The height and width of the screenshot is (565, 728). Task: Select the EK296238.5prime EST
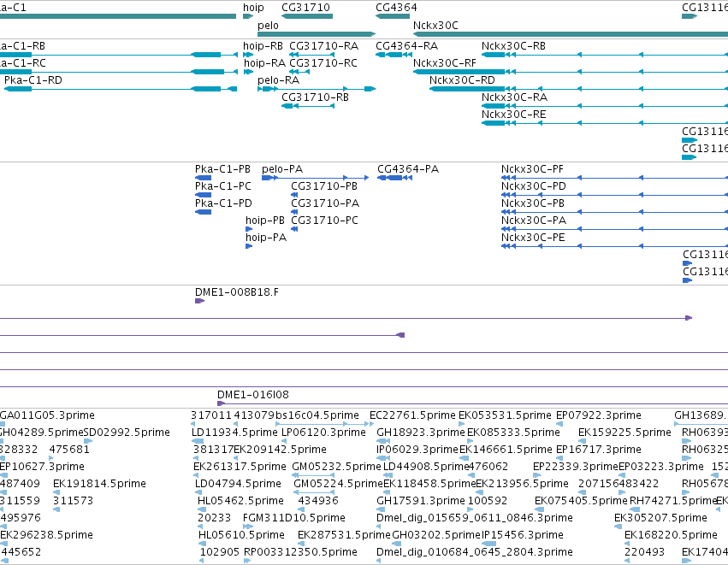point(3,544)
